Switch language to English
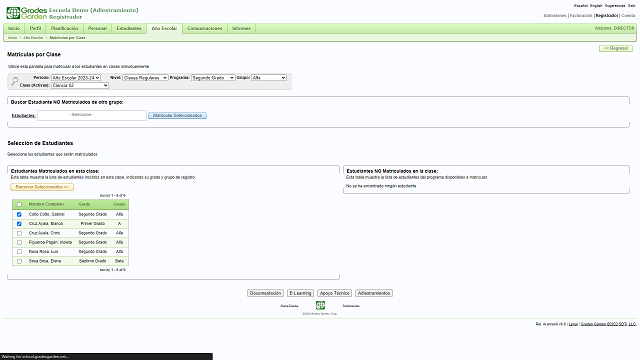The width and height of the screenshot is (640, 360). (596, 6)
